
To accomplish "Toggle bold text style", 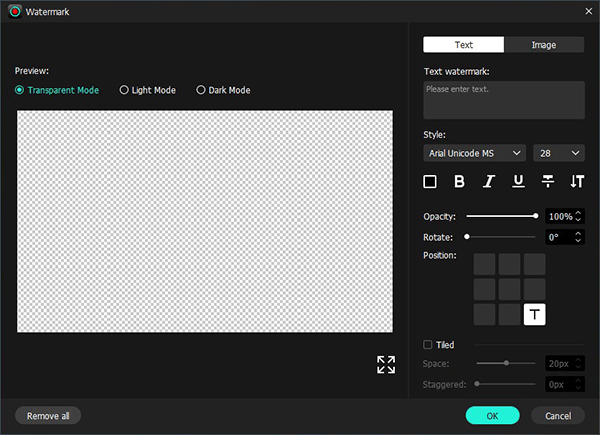I will coord(459,181).
